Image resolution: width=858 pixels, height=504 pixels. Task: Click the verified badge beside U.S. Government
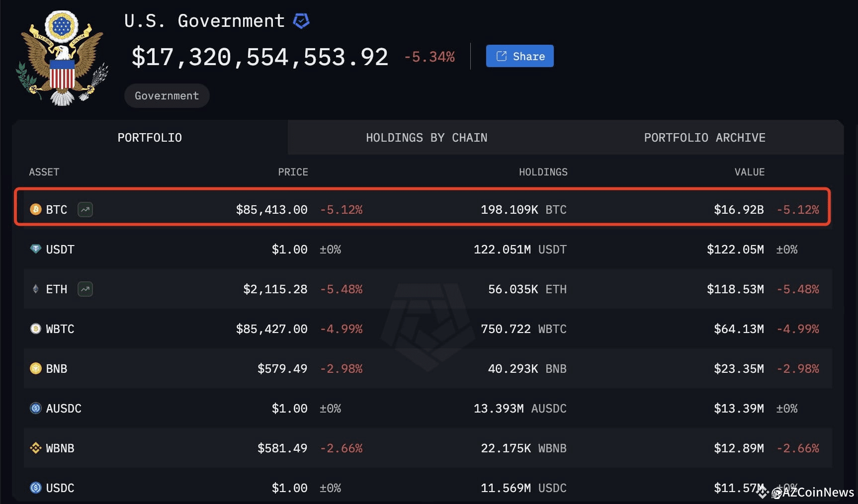[x=301, y=20]
